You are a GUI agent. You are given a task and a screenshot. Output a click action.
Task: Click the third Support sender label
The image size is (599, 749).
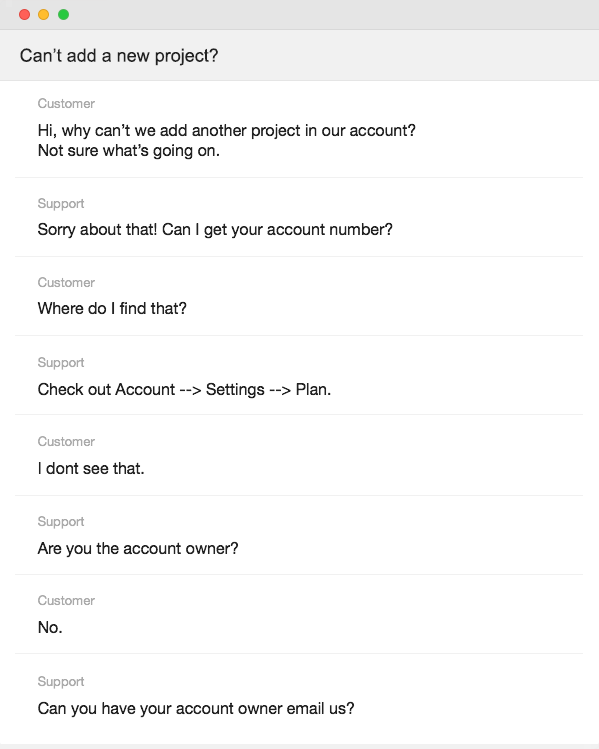pyautogui.click(x=61, y=522)
